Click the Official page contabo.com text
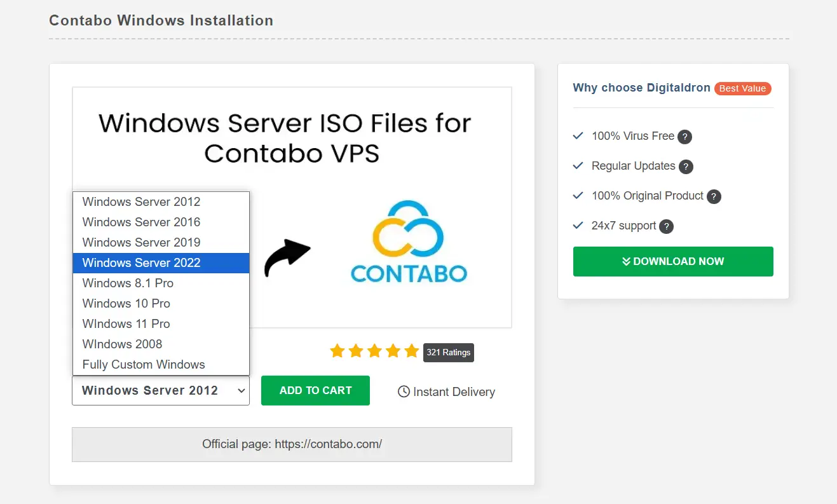The width and height of the screenshot is (837, 504). [292, 444]
